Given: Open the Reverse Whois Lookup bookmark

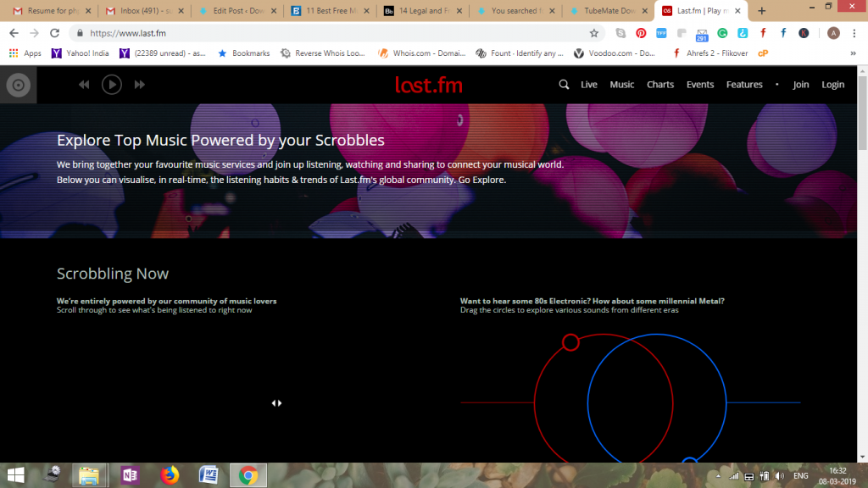Looking at the screenshot, I should tap(323, 53).
